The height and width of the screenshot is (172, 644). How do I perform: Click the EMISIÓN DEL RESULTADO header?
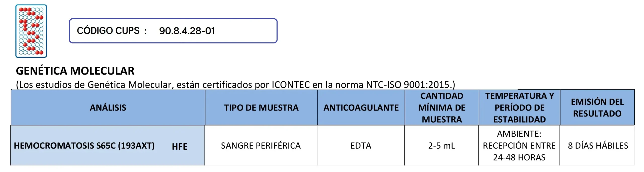click(597, 108)
